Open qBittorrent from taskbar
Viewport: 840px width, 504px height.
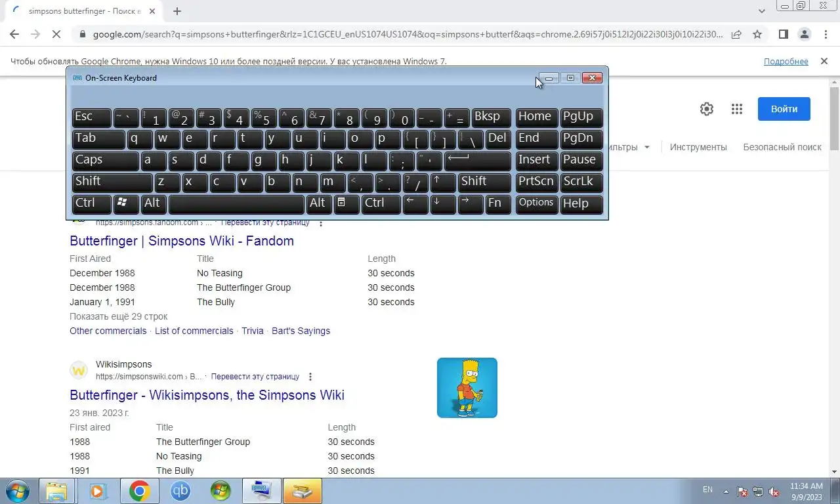pos(180,491)
